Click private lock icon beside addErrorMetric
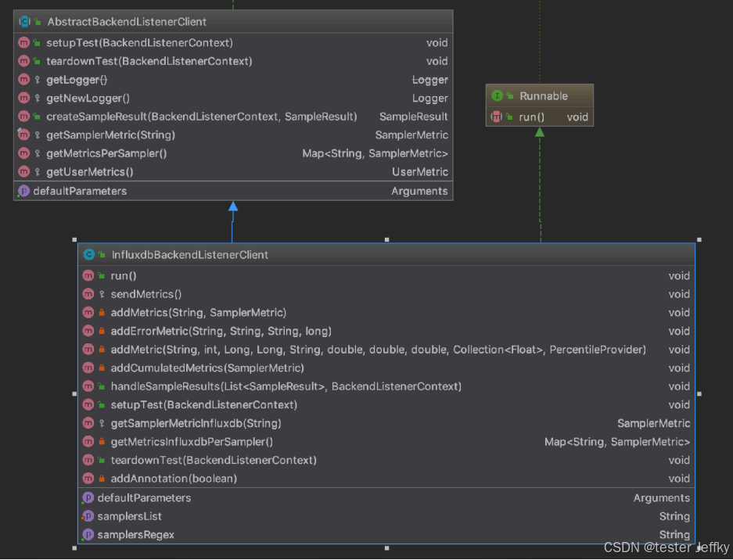 [102, 332]
